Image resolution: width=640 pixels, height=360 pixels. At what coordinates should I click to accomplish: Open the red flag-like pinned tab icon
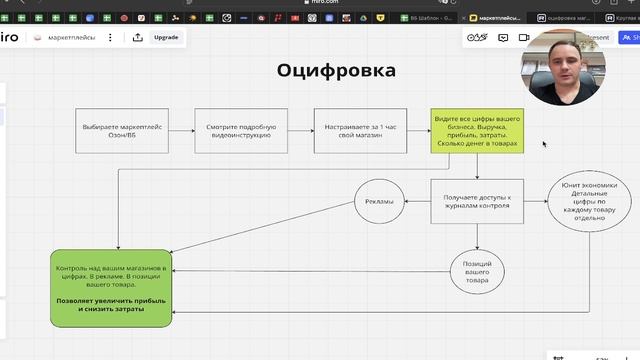pyautogui.click(x=295, y=18)
